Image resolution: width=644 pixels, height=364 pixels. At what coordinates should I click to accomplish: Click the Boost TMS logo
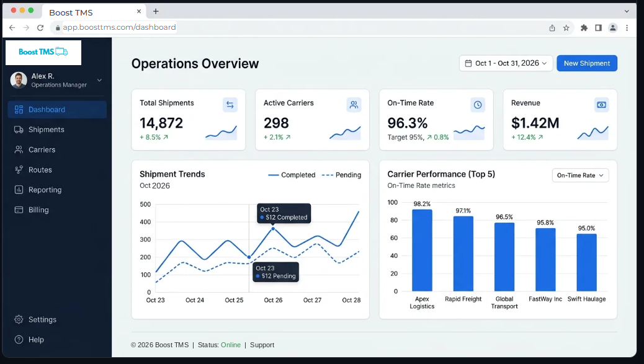43,52
